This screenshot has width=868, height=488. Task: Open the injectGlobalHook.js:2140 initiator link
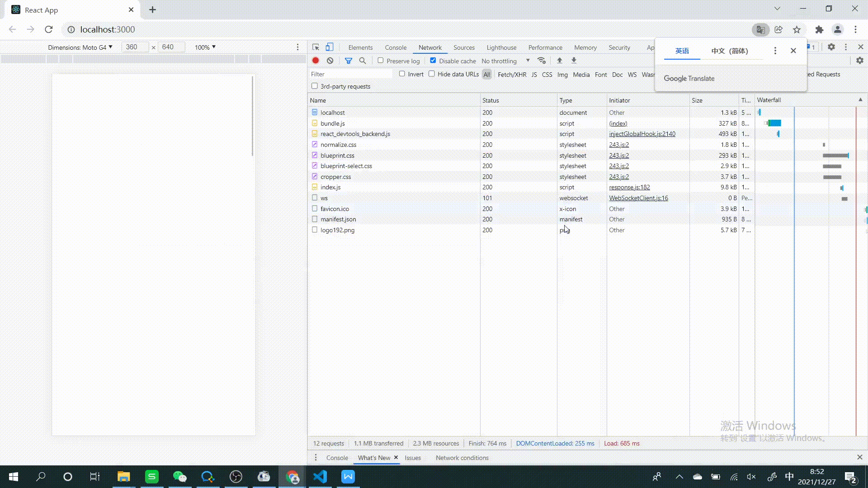click(642, 134)
